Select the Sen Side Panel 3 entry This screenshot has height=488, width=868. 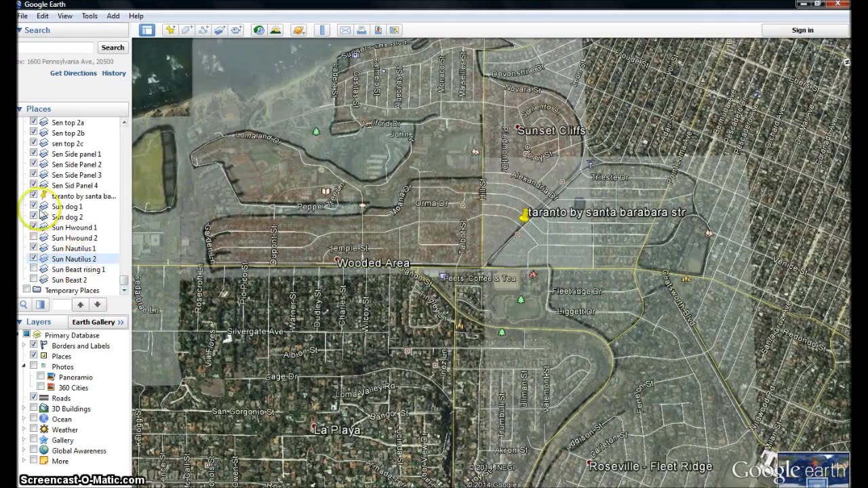tap(77, 175)
